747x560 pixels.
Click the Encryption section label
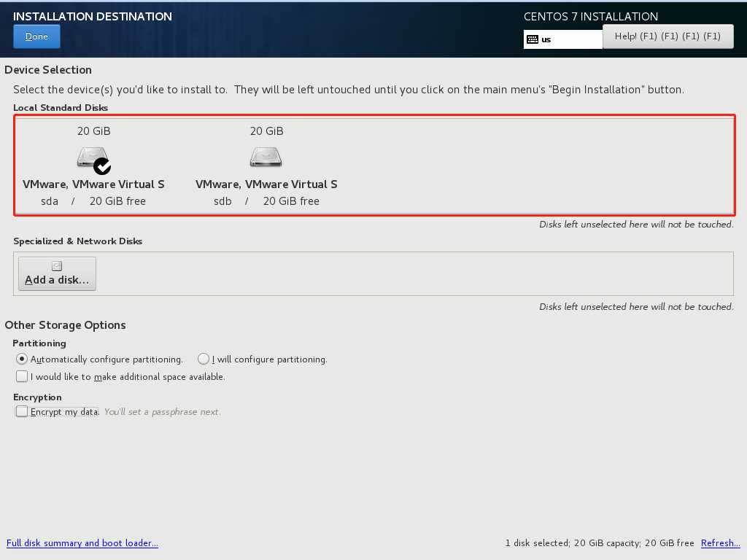coord(37,397)
